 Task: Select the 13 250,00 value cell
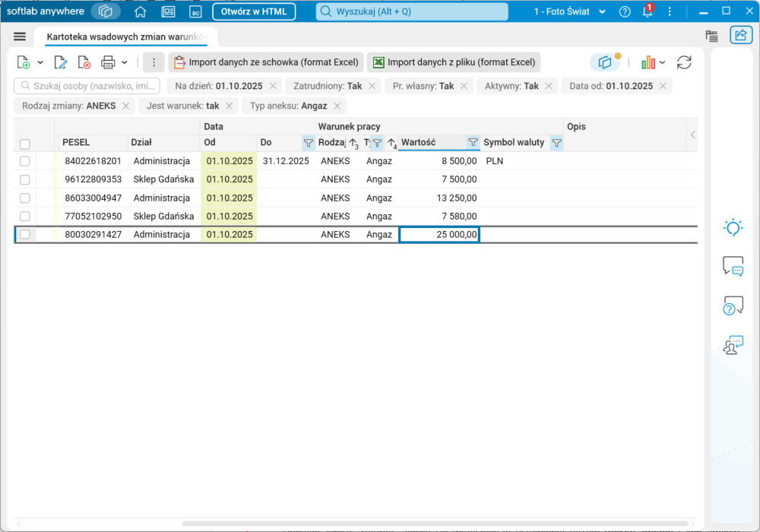coord(439,198)
